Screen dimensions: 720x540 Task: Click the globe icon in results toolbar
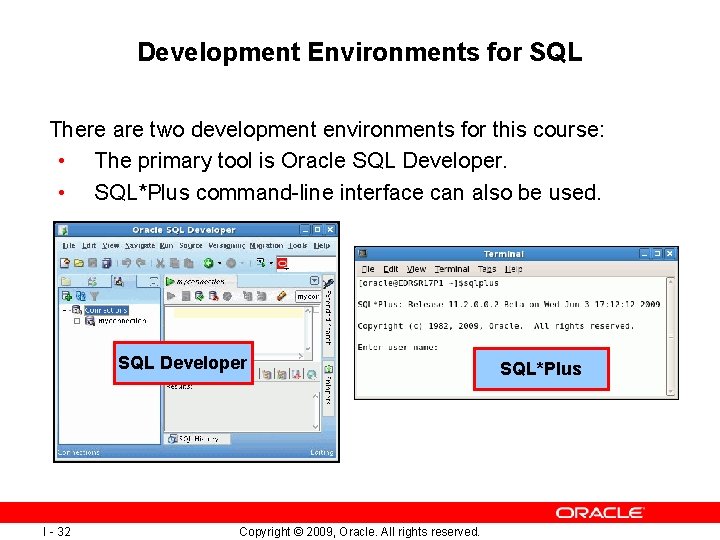point(312,375)
